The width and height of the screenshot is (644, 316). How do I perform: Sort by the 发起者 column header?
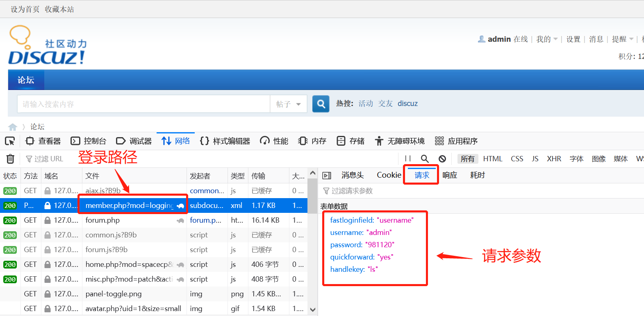click(x=207, y=176)
